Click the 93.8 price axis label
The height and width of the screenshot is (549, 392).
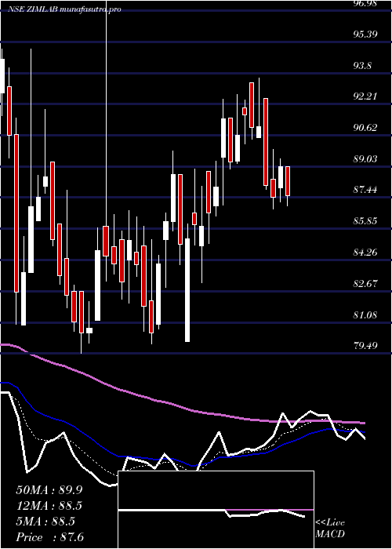362,65
